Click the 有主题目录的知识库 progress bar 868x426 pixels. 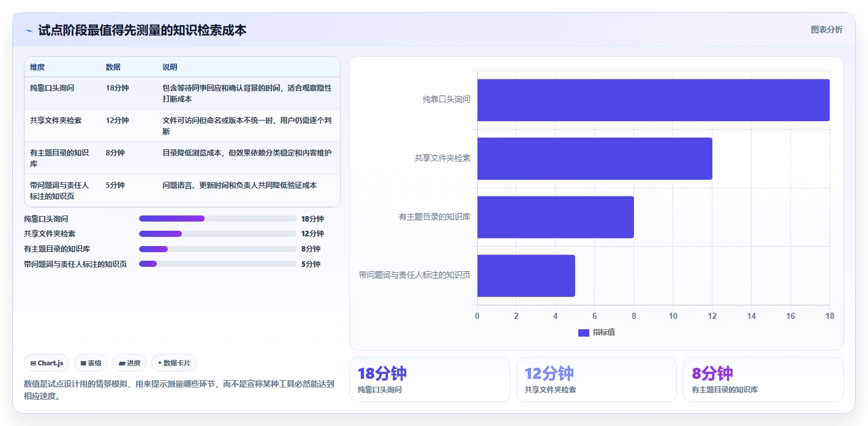pos(217,249)
